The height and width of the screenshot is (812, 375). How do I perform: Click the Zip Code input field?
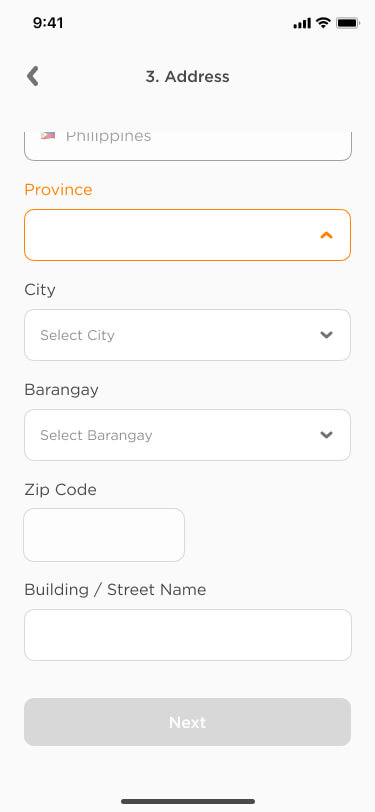click(104, 535)
